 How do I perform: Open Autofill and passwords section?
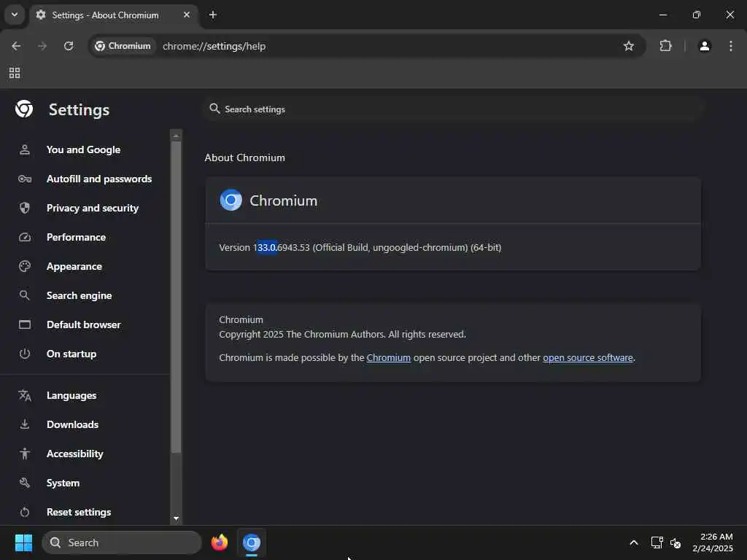(99, 179)
